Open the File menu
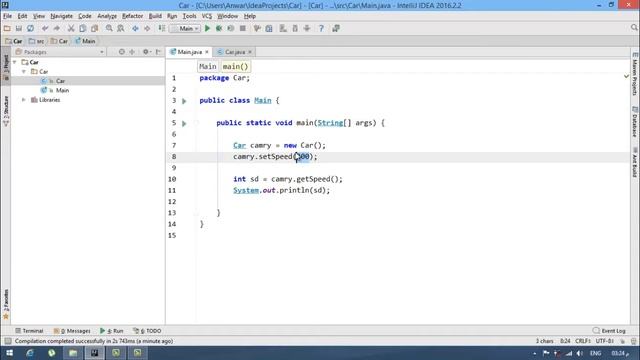 [7, 16]
